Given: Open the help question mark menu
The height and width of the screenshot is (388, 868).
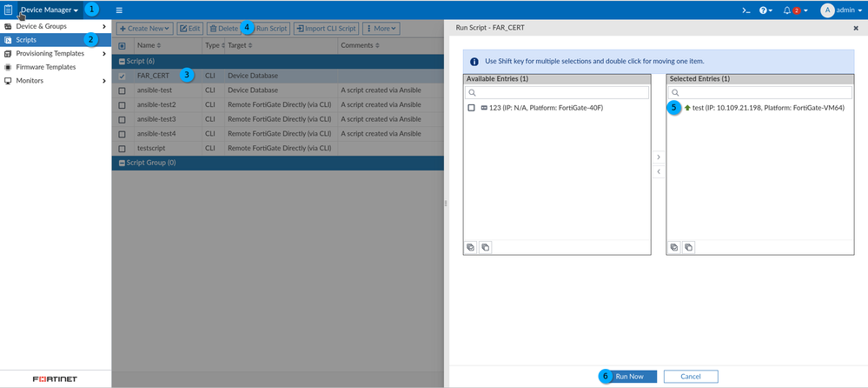Looking at the screenshot, I should click(766, 10).
